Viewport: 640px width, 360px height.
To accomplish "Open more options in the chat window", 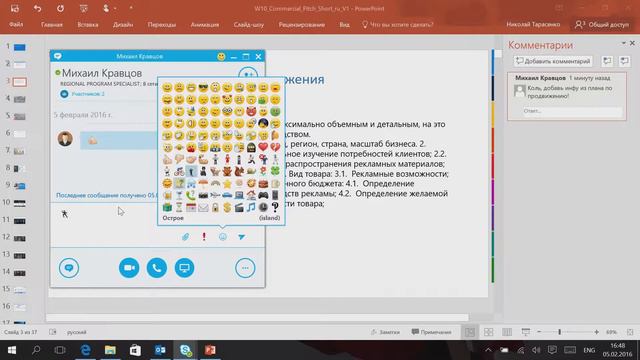I will [245, 268].
